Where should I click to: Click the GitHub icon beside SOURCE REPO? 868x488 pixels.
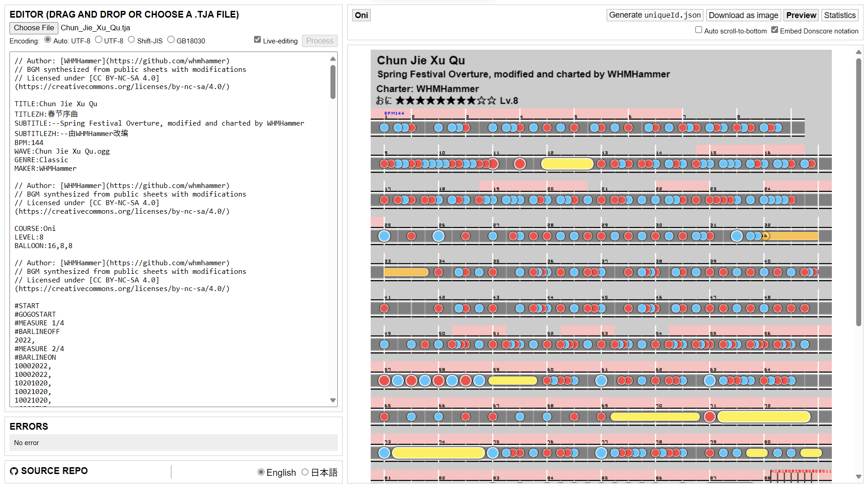(14, 471)
